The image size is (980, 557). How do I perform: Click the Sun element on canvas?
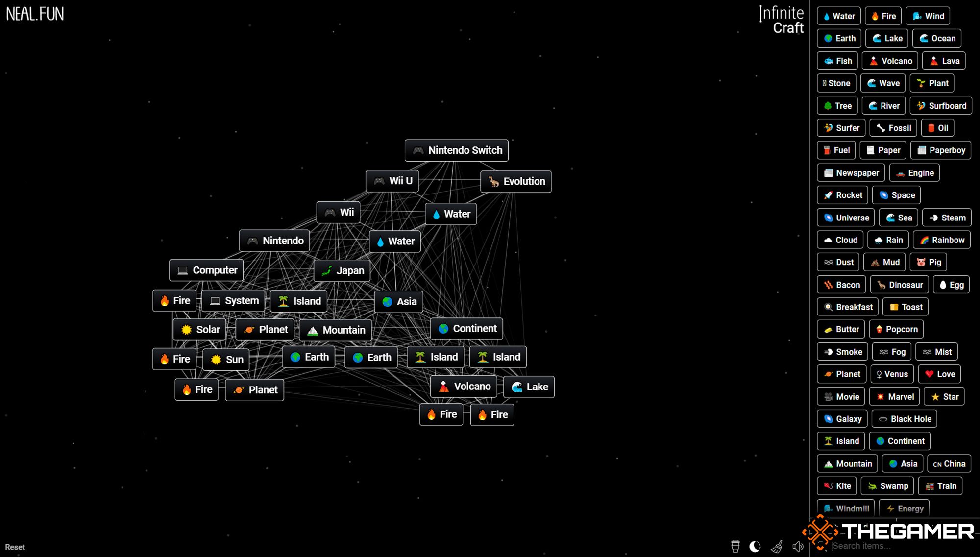tap(226, 360)
